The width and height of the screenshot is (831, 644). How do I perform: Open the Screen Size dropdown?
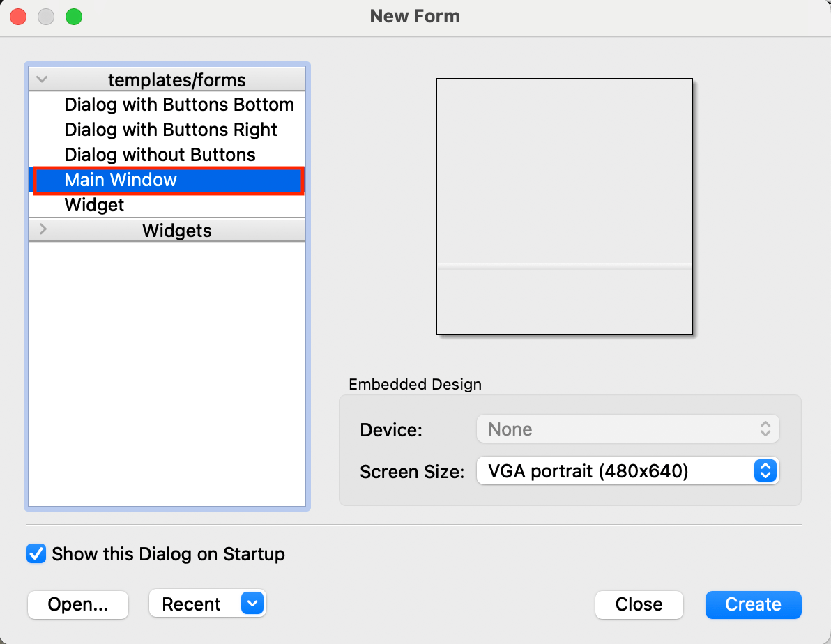click(x=627, y=470)
